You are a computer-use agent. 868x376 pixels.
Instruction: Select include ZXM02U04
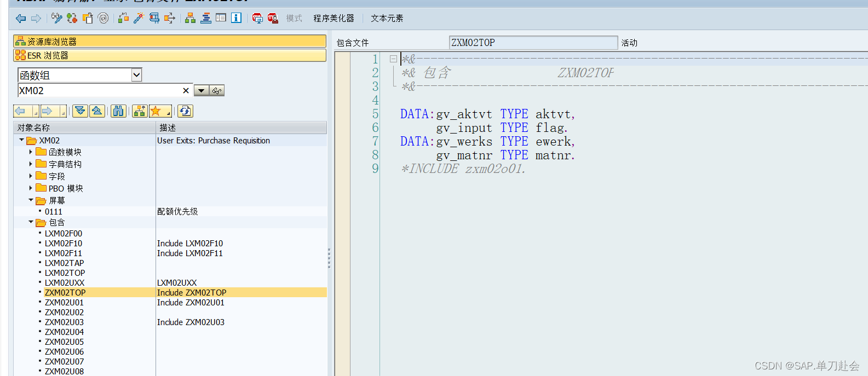65,332
